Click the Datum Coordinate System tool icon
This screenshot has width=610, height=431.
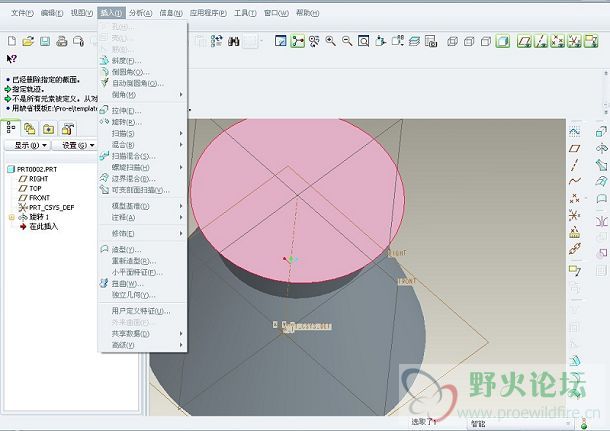pyautogui.click(x=575, y=215)
